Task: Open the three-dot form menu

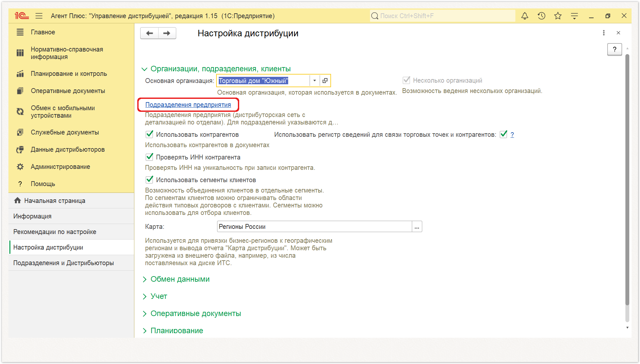Action: (604, 33)
